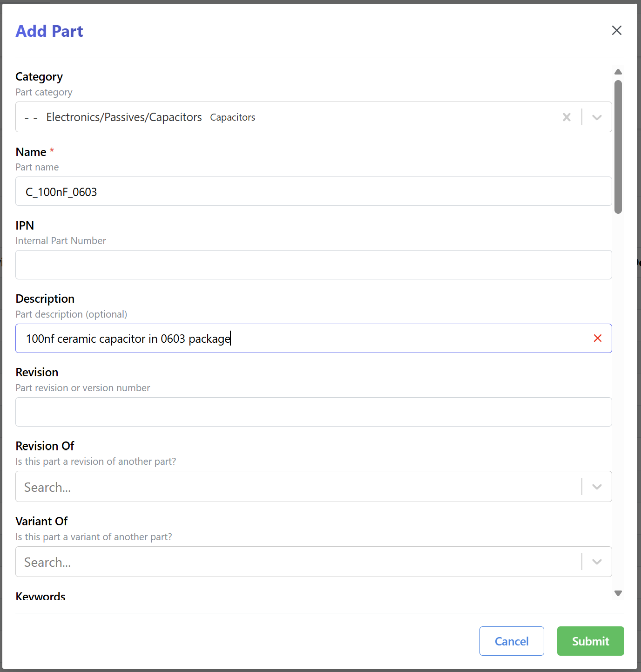The image size is (641, 672).
Task: Click the Name field containing C_100nF_0603
Action: (313, 191)
